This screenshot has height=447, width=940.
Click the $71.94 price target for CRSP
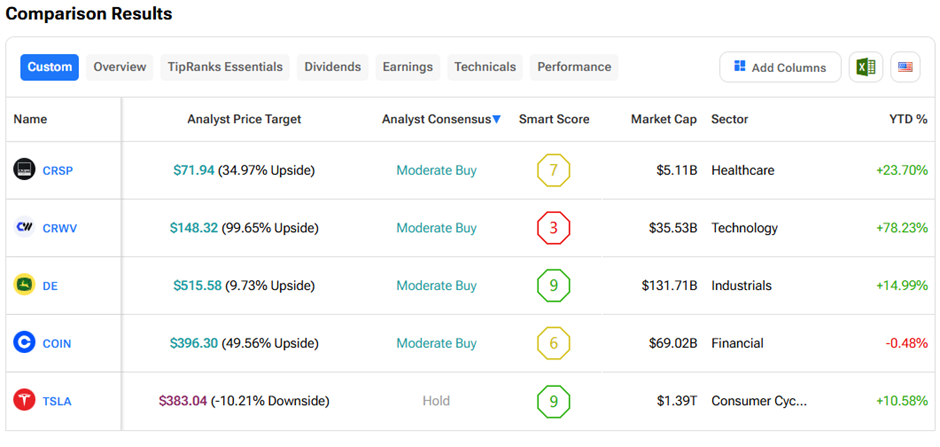coord(193,170)
